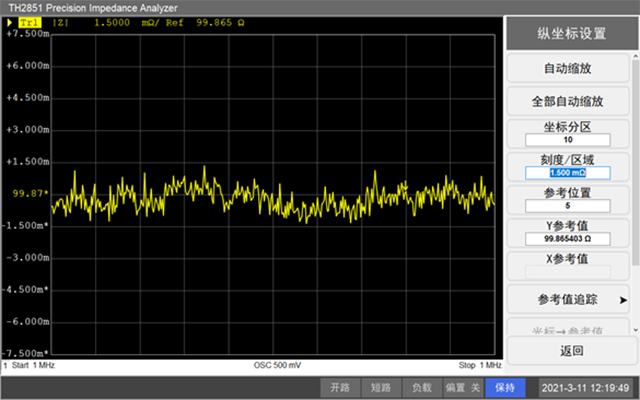Click the X参考值 reference value field
Screen dimensions: 640x400
[567, 272]
